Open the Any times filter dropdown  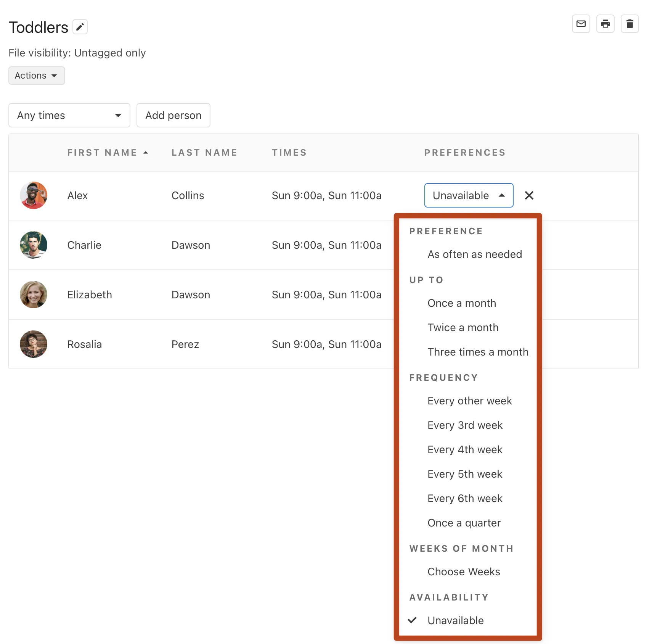tap(69, 115)
